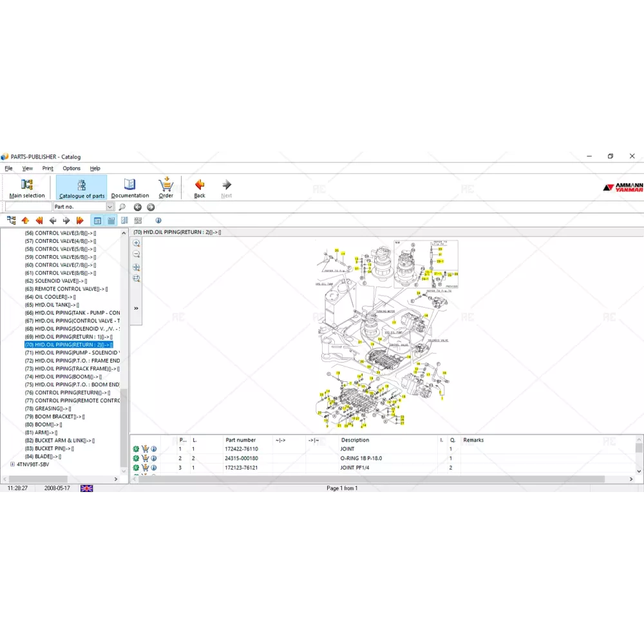Expand the diagram toolbar double-chevron
Screen dimensions: 644x644
(x=136, y=308)
